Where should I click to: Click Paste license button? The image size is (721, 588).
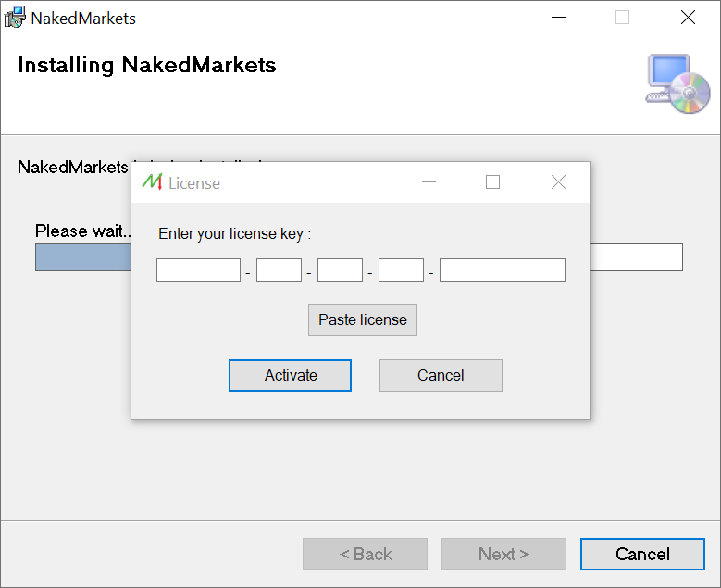[x=362, y=319]
